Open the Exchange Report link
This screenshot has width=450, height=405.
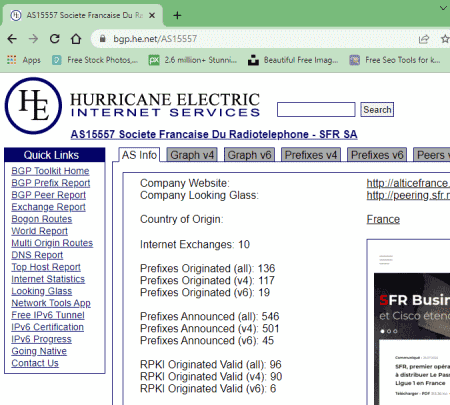click(48, 207)
